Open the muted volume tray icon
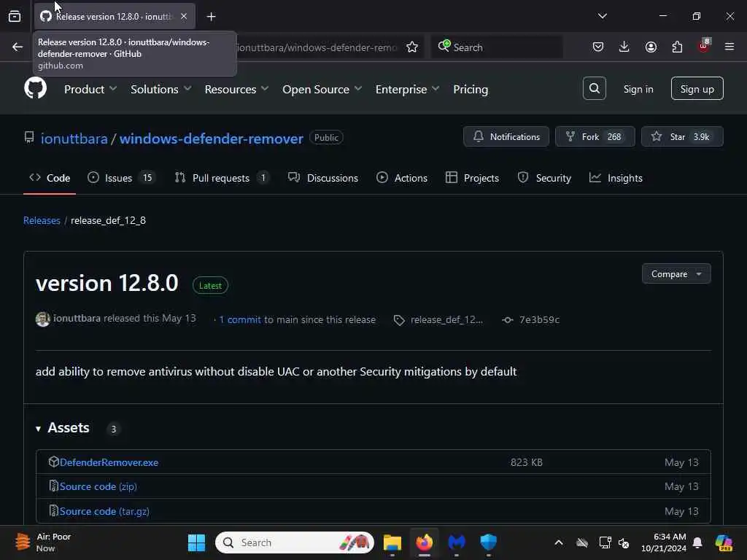The width and height of the screenshot is (747, 560). coord(624,542)
